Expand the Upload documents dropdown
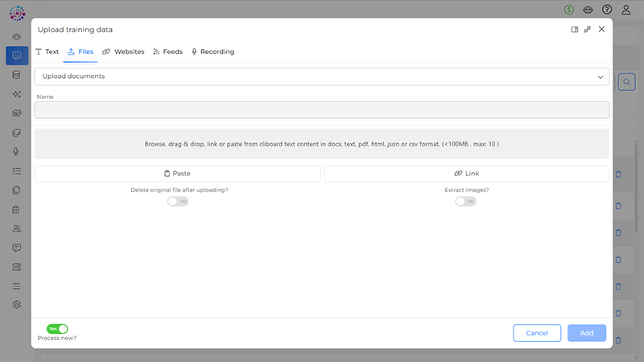Viewport: 644px width, 362px height. pos(321,76)
